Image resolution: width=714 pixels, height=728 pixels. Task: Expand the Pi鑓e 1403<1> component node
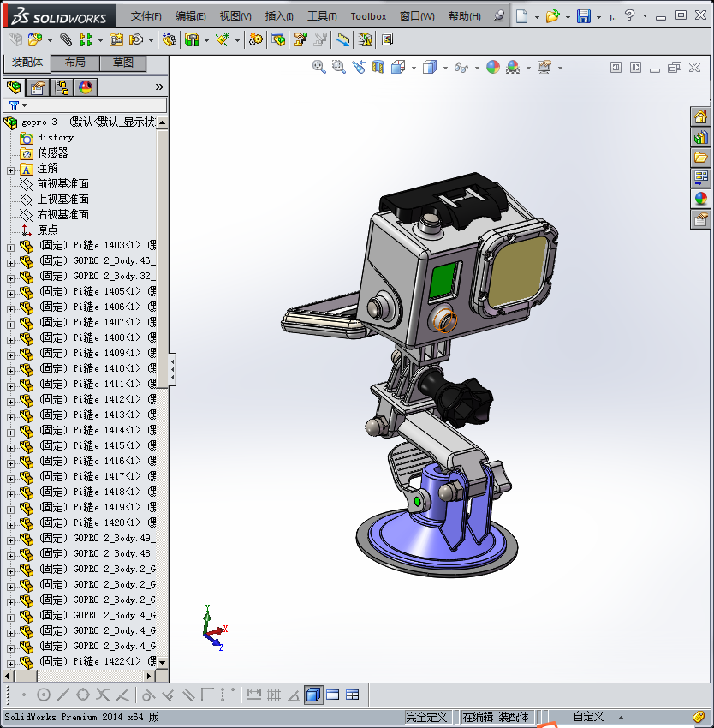pos(10,246)
